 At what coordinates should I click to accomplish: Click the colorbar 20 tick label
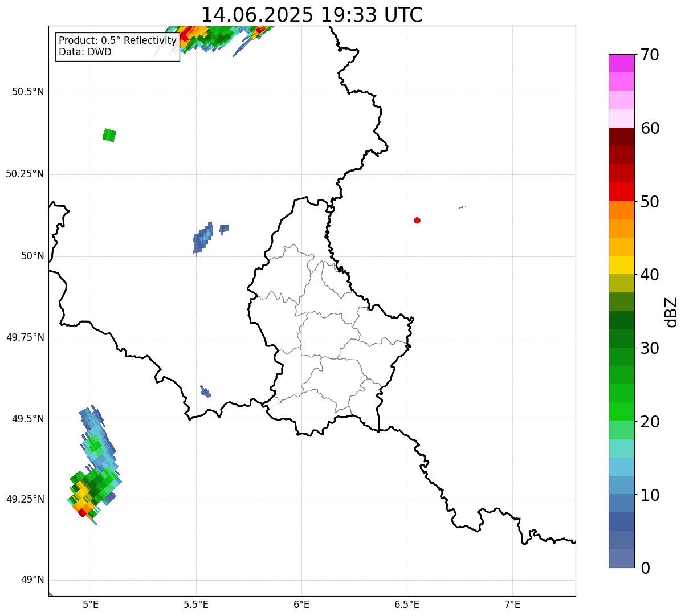tap(649, 422)
